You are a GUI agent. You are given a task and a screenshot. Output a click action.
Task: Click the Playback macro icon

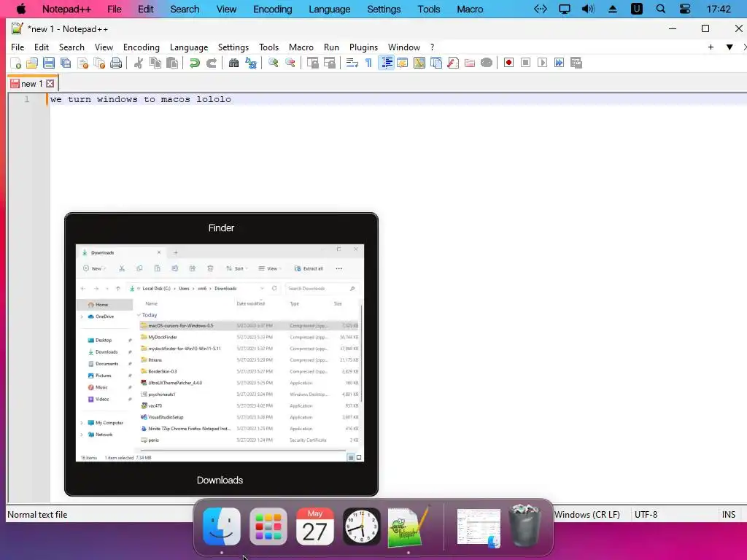coord(542,63)
